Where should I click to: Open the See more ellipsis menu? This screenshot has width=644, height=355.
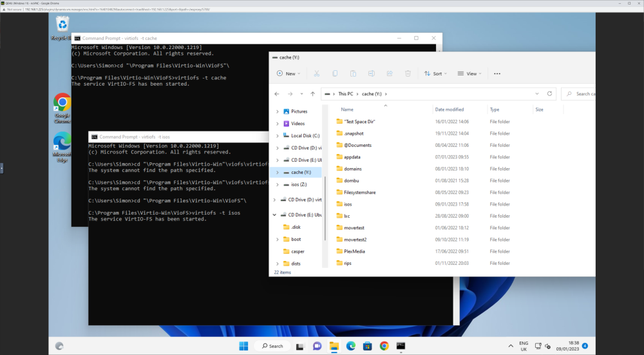497,73
